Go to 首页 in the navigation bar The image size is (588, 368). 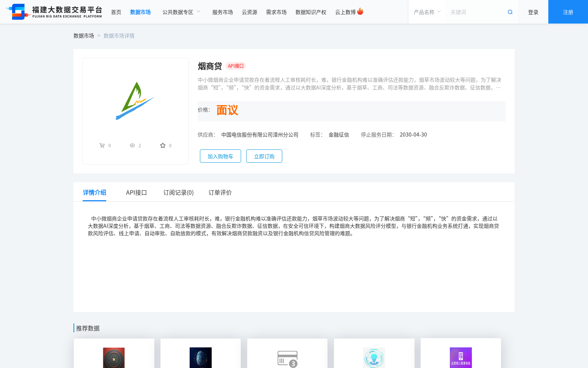pyautogui.click(x=116, y=12)
